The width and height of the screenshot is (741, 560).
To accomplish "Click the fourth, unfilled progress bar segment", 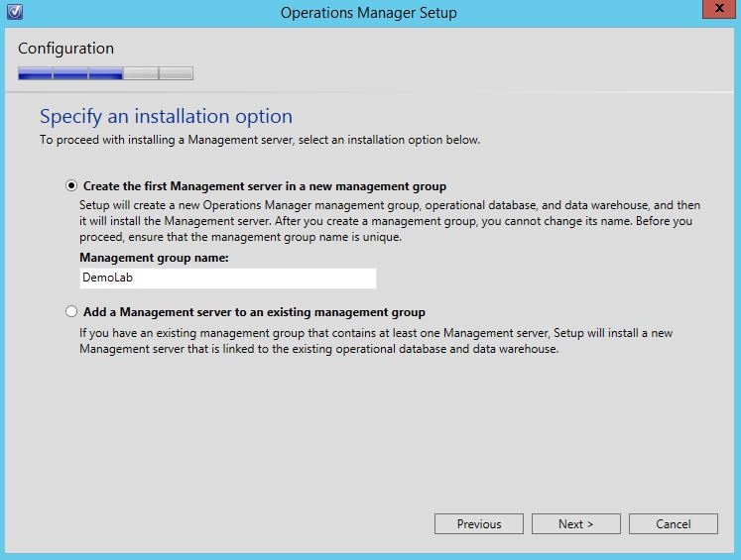I will pyautogui.click(x=140, y=73).
